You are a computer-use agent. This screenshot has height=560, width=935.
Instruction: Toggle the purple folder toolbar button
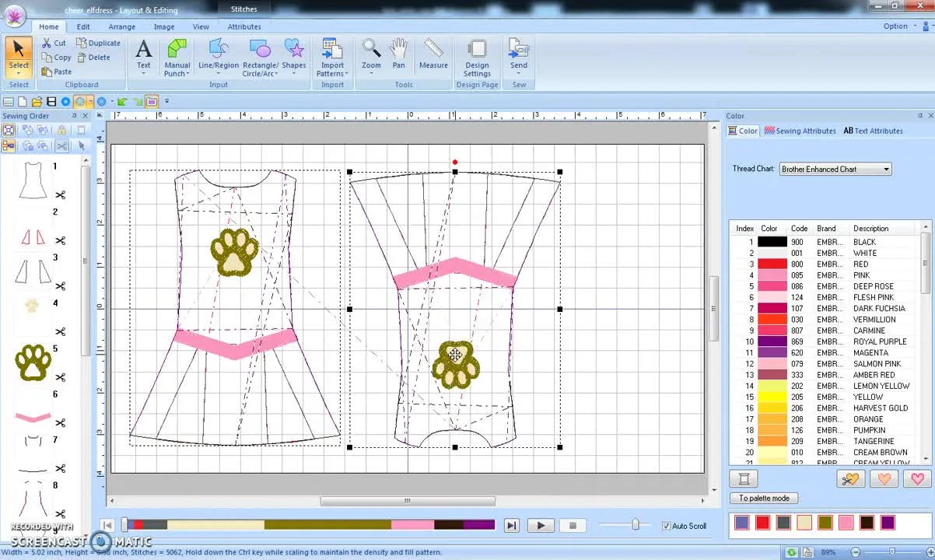click(x=152, y=102)
